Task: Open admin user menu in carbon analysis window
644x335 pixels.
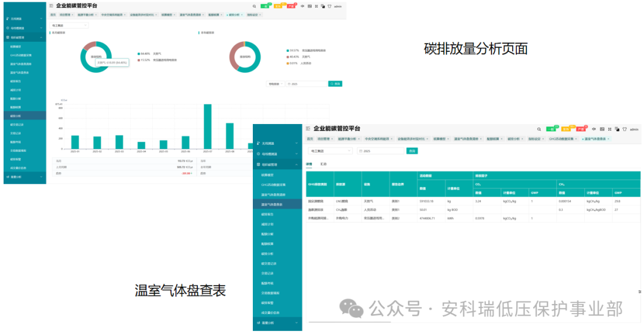Action: [x=338, y=7]
